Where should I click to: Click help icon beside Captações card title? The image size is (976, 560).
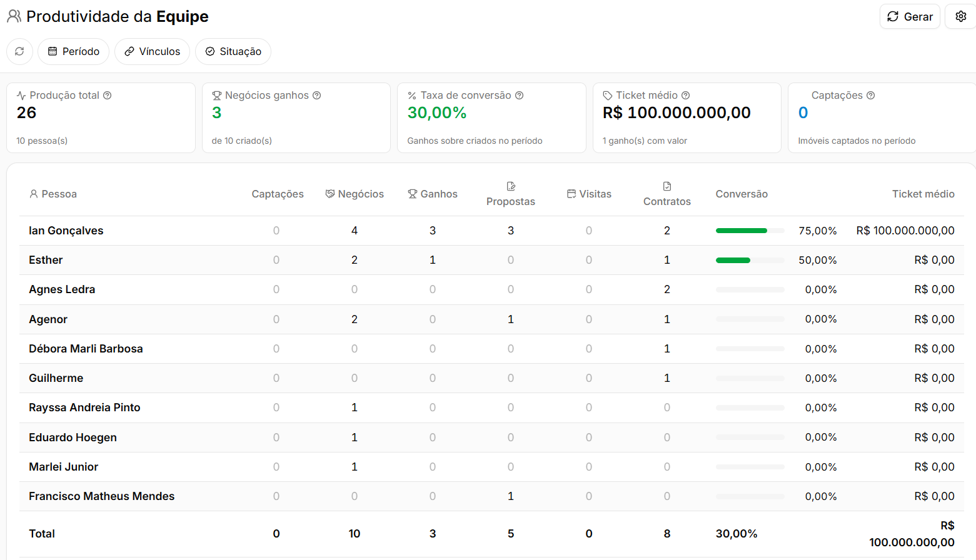[x=871, y=96]
